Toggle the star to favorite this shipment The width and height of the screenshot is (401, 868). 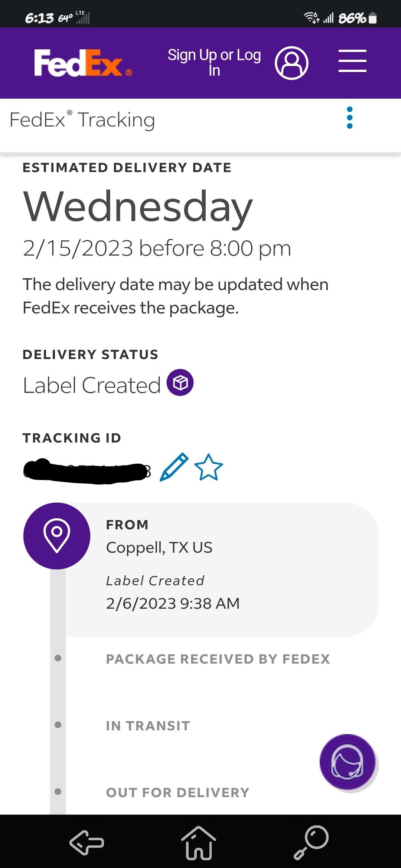coord(209,467)
